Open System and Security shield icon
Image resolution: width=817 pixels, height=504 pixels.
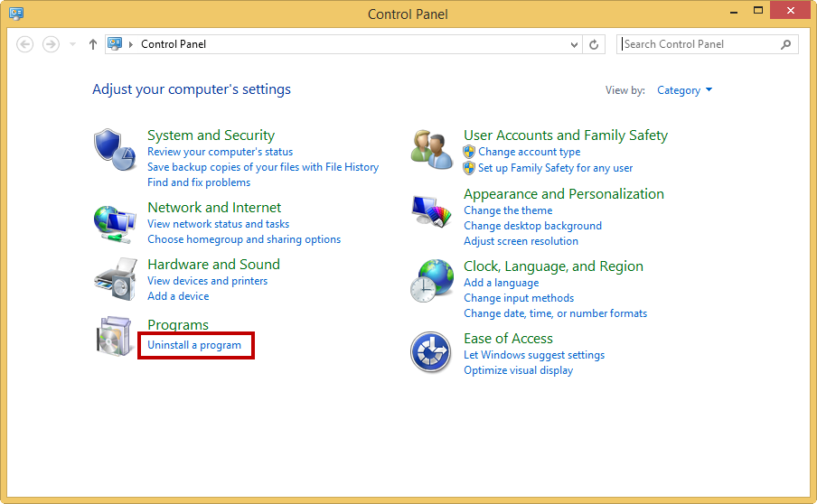115,150
